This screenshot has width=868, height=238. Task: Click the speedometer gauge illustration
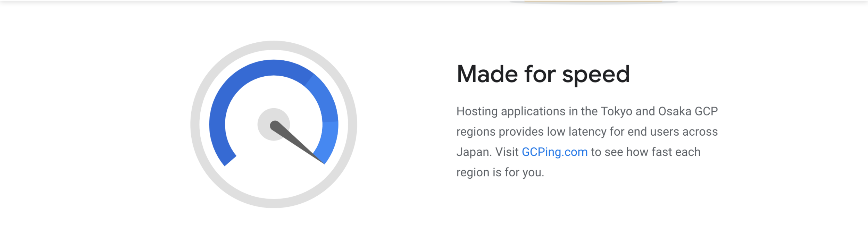point(274,125)
